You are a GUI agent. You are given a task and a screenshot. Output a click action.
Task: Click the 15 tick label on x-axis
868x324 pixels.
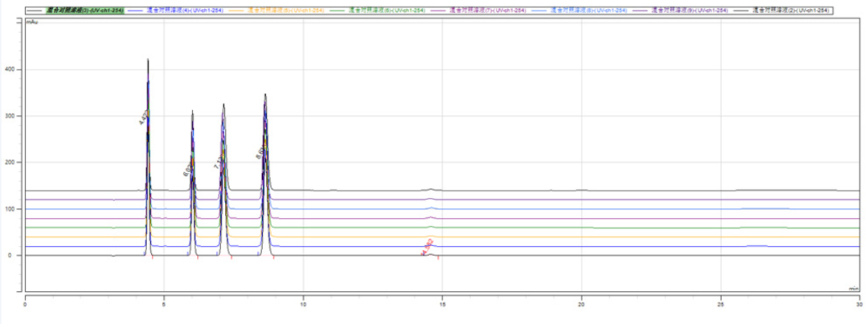pos(442,305)
